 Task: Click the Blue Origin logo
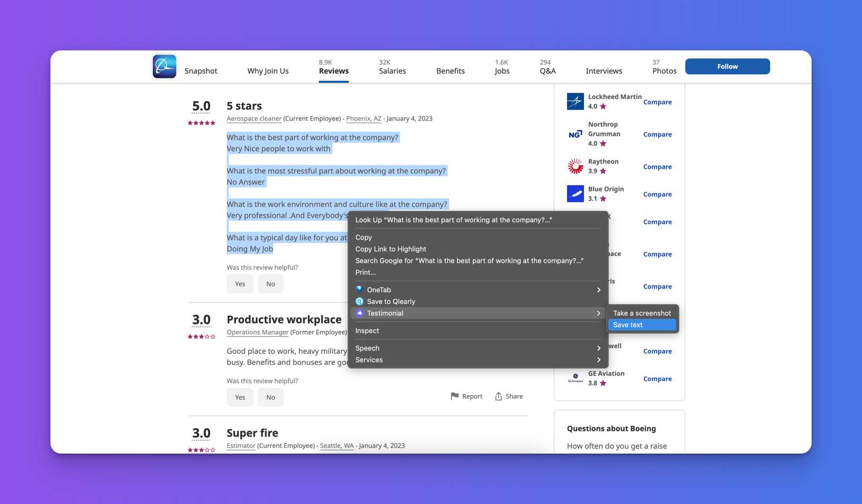pos(575,194)
